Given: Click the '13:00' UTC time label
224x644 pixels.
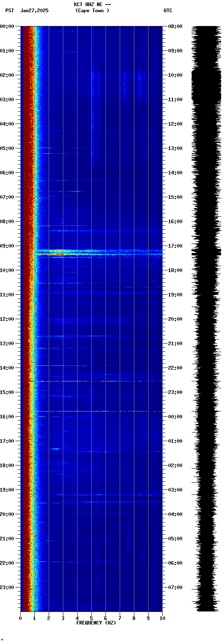Looking at the screenshot, I should pos(175,148).
